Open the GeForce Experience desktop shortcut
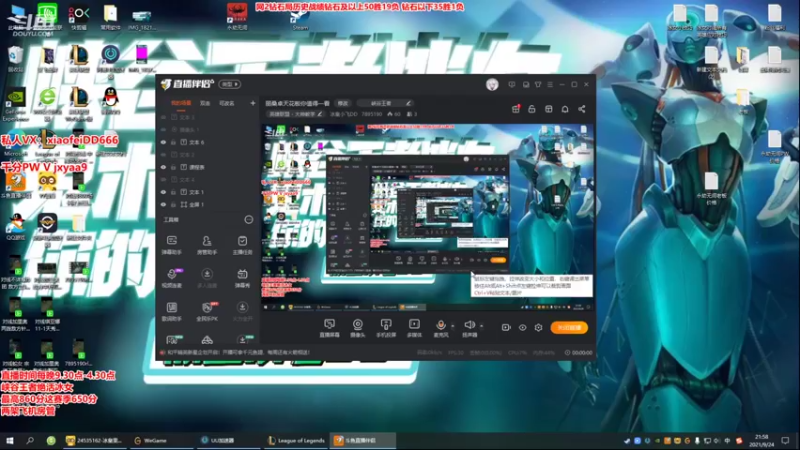The image size is (800, 450). pyautogui.click(x=16, y=105)
